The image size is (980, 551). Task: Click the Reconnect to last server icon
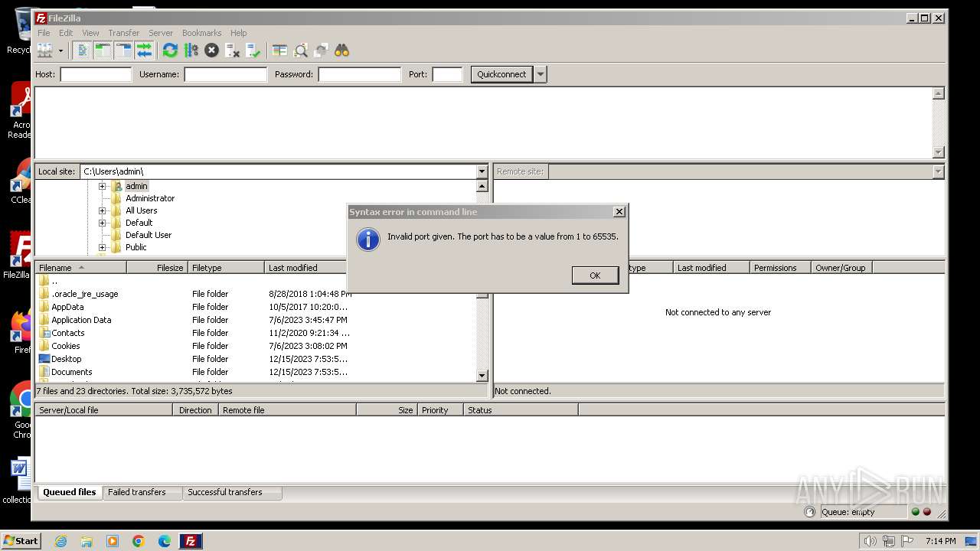[x=253, y=51]
